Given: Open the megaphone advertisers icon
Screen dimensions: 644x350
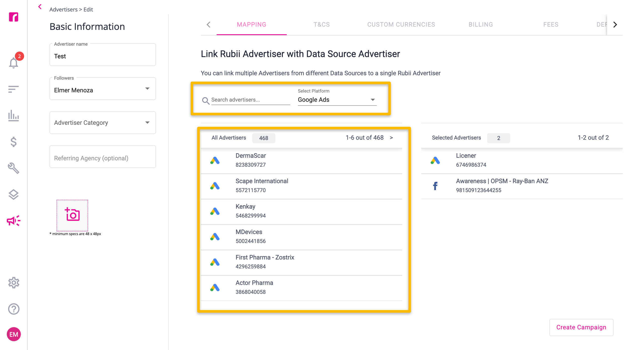Looking at the screenshot, I should [14, 221].
